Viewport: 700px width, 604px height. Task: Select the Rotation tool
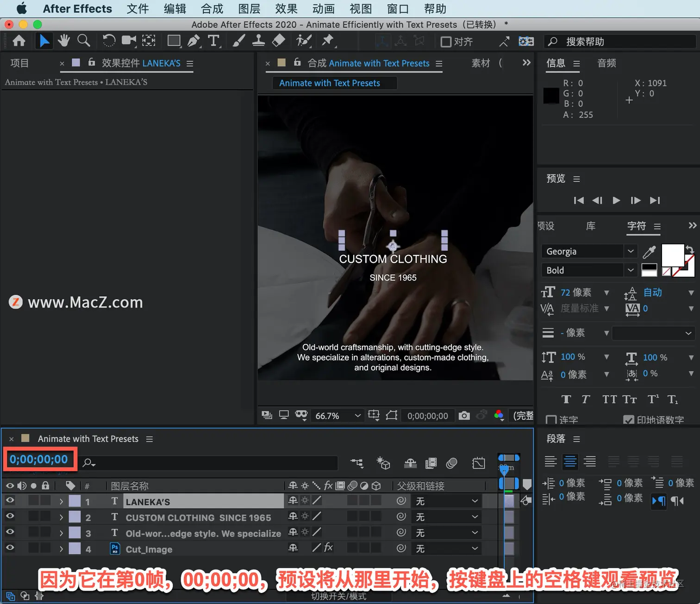[x=109, y=41]
